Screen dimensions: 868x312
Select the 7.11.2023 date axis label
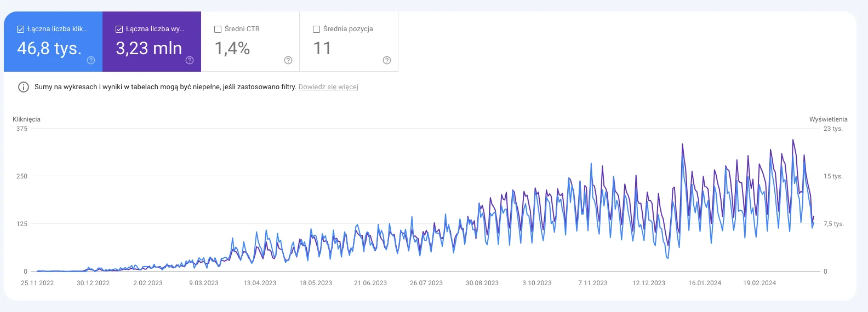click(593, 283)
